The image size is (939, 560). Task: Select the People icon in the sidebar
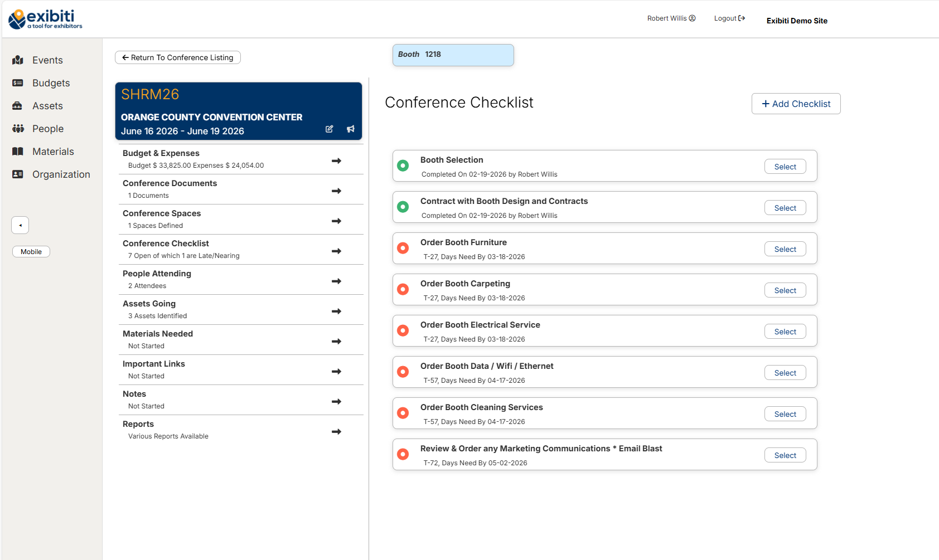pos(18,129)
